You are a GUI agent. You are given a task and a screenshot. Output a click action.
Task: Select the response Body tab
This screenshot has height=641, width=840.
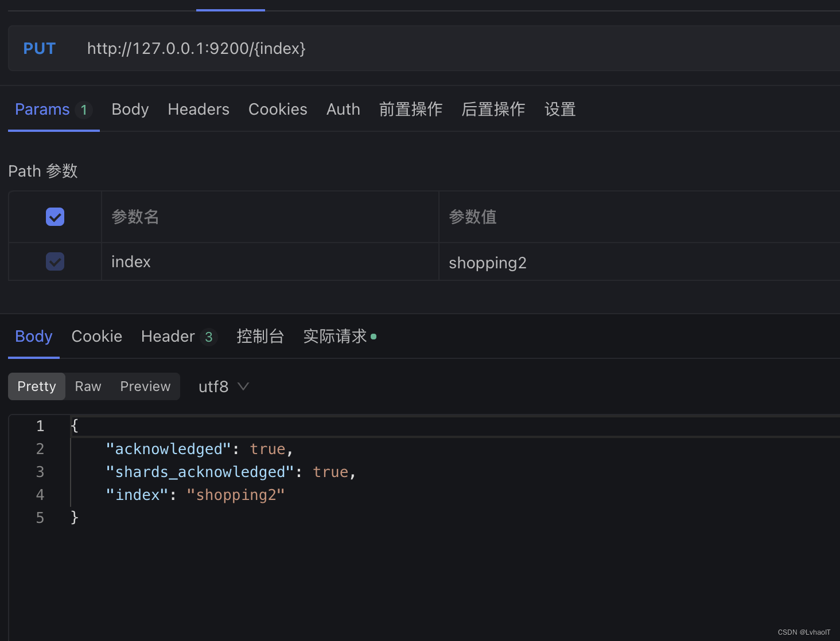[x=34, y=336]
